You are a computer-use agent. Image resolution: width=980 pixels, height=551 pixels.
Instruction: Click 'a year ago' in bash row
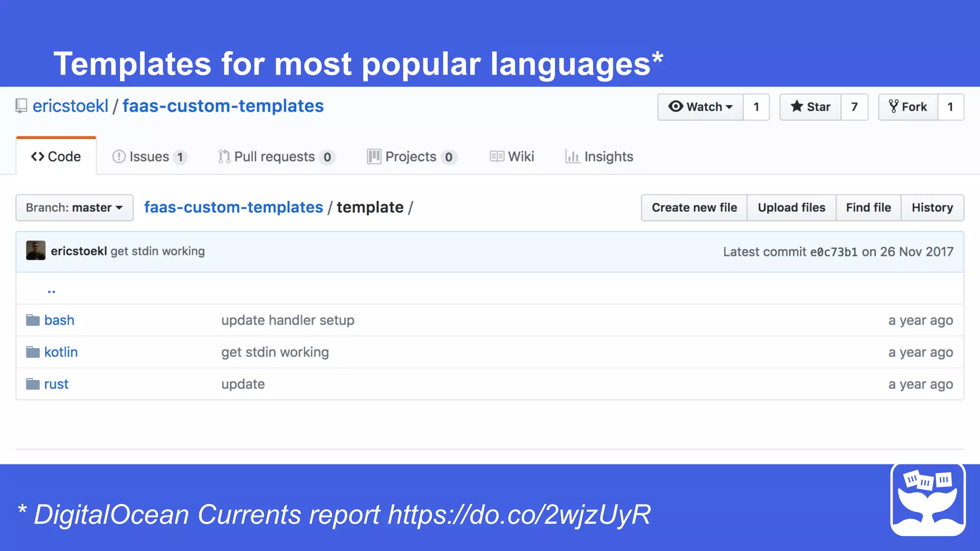pos(921,320)
